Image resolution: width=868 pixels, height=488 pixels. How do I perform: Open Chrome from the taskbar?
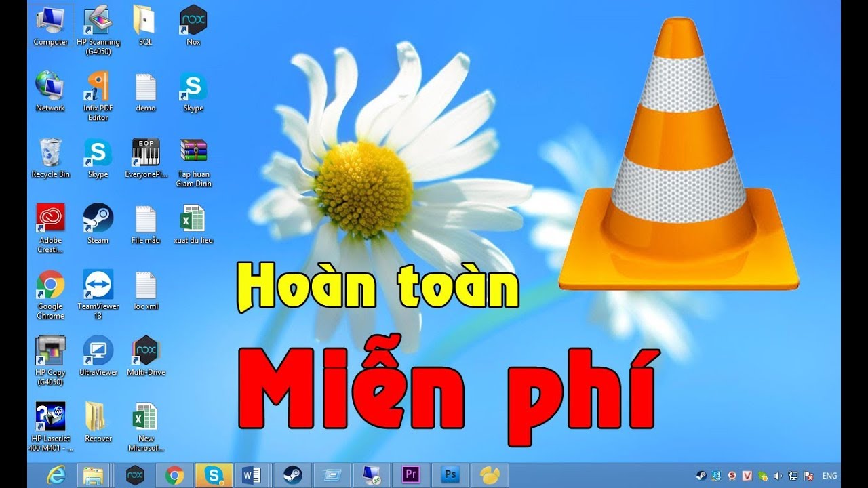(x=174, y=475)
